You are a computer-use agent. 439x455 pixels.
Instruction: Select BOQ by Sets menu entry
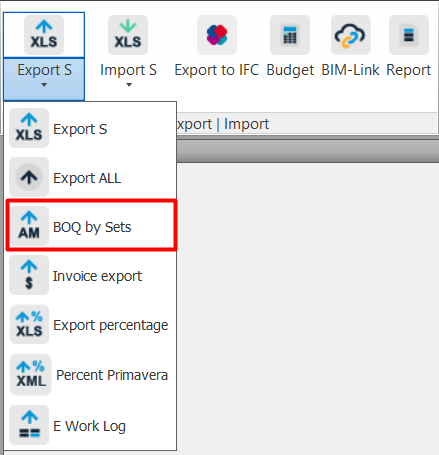(91, 226)
